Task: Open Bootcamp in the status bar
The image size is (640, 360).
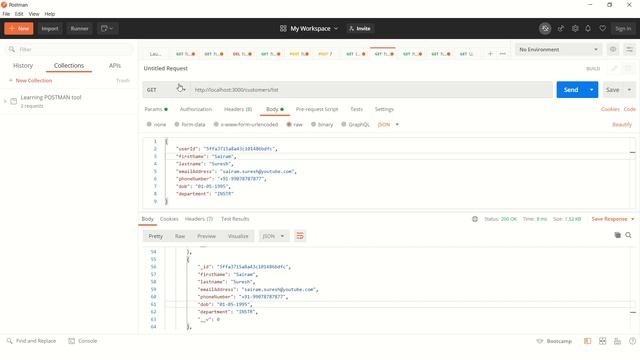Action: [x=554, y=341]
